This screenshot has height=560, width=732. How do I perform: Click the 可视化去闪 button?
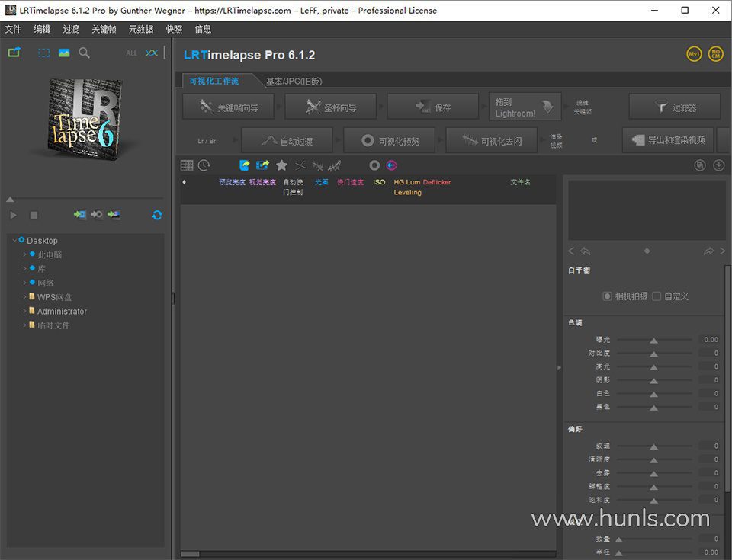click(x=491, y=140)
